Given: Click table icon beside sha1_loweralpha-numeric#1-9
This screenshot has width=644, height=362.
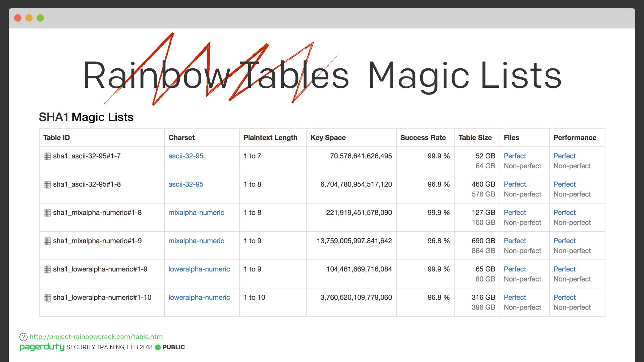Looking at the screenshot, I should (47, 269).
